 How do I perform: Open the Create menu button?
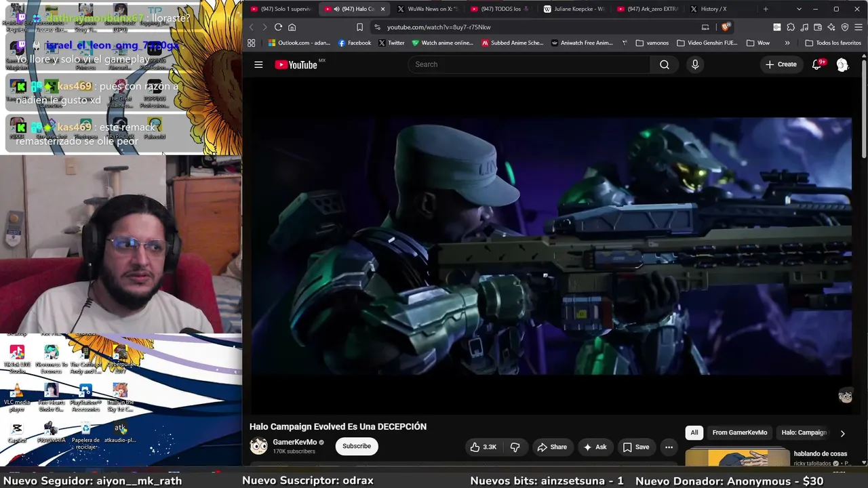781,64
